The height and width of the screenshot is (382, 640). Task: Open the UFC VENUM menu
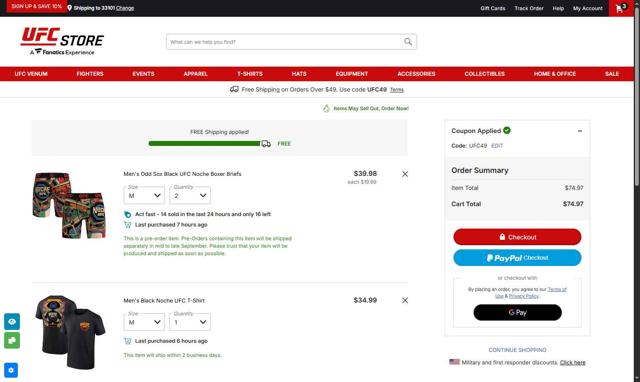(31, 74)
